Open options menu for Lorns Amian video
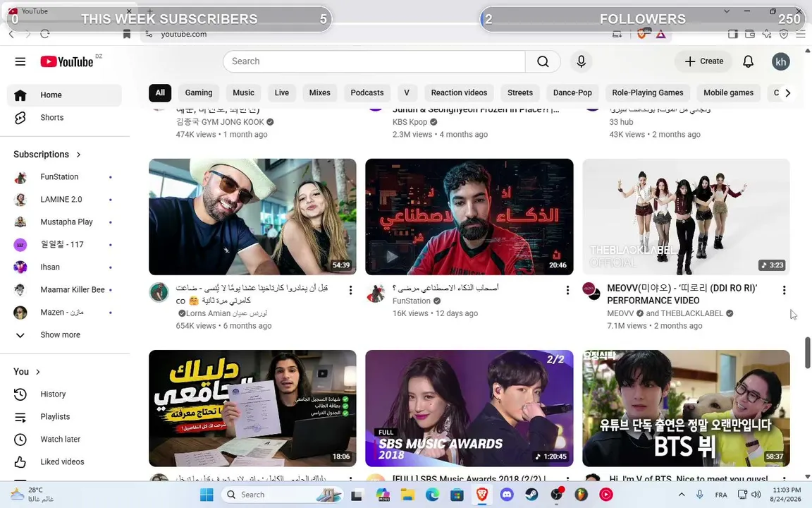Image resolution: width=812 pixels, height=508 pixels. coord(350,290)
